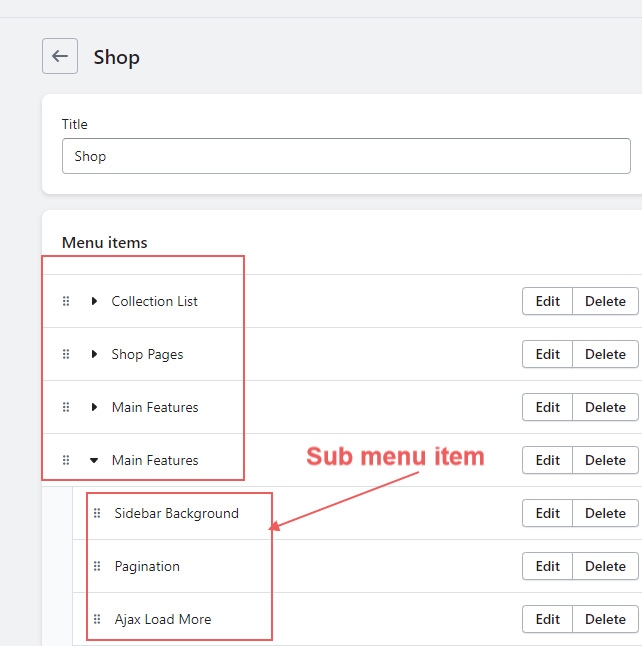Viewport: 642px width, 646px height.
Task: Click the drag handle for Collection List
Action: click(x=66, y=301)
